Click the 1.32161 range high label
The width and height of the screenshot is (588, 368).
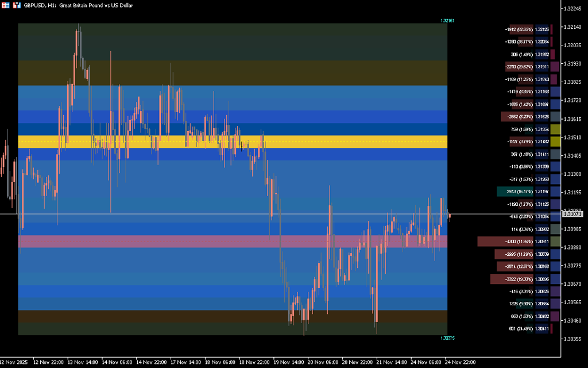coord(447,21)
